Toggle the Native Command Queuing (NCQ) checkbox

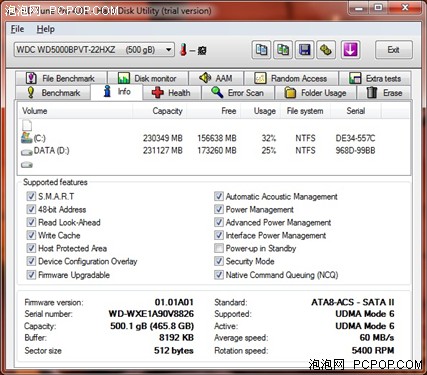[x=219, y=275]
